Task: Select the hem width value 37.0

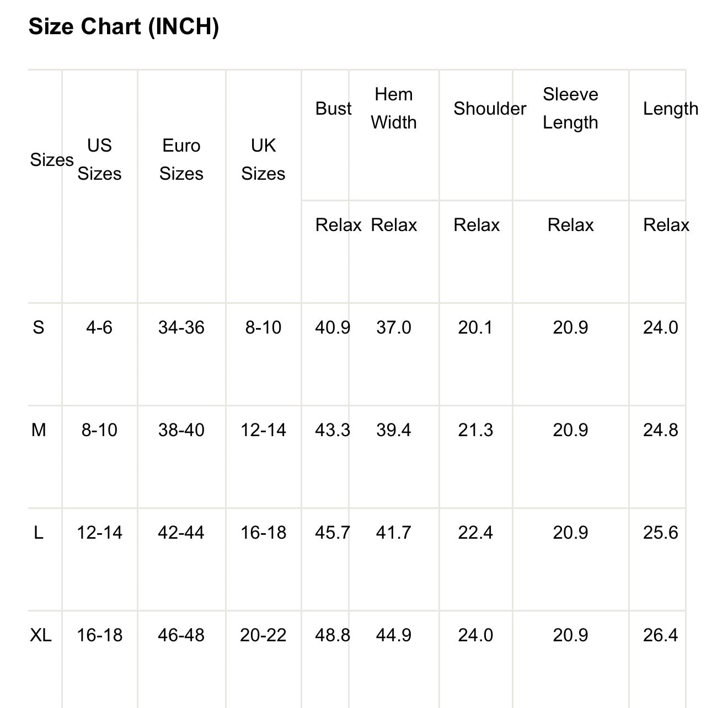Action: [393, 328]
